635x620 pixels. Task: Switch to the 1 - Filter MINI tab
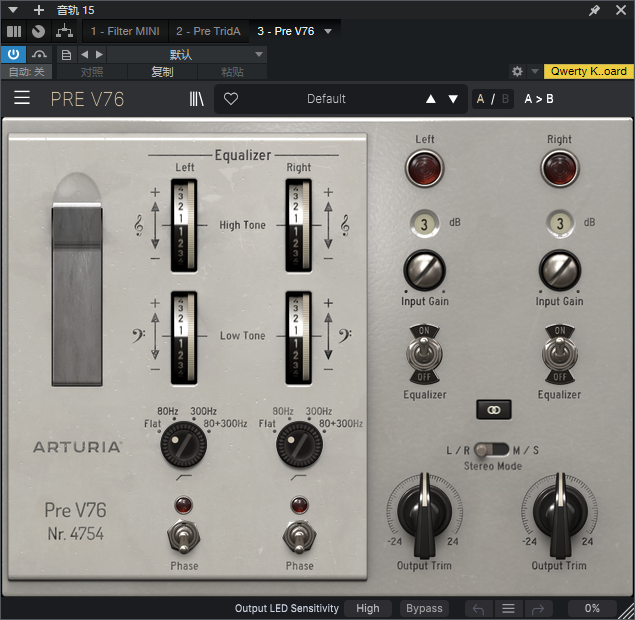pyautogui.click(x=125, y=31)
